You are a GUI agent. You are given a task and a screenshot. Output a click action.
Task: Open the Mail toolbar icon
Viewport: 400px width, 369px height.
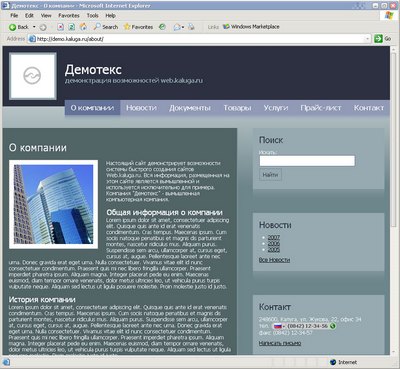click(x=177, y=27)
